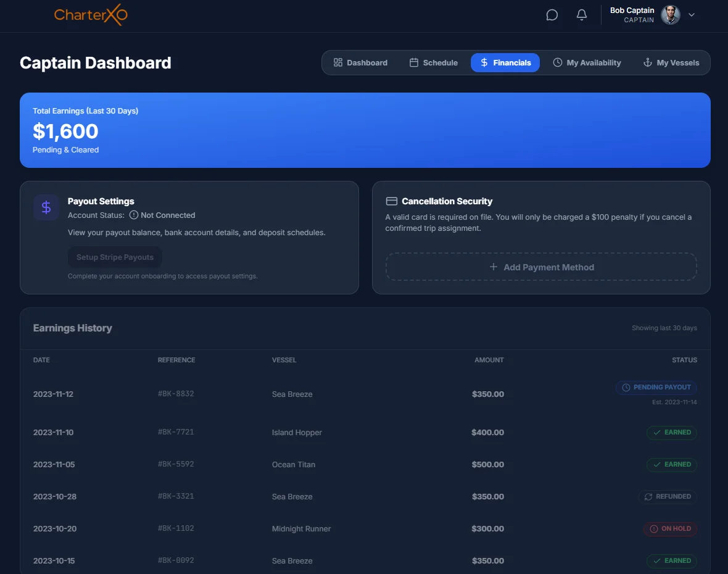Click the date 2023-11-10
The height and width of the screenshot is (574, 728).
click(53, 433)
